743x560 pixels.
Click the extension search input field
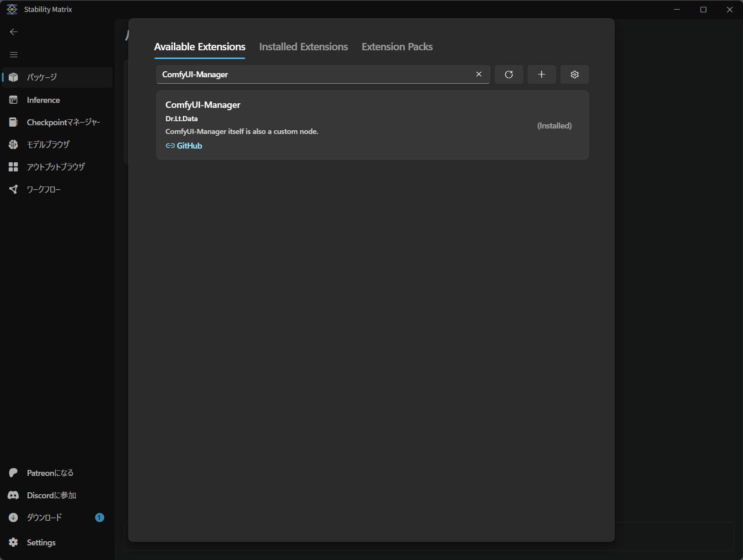(315, 75)
